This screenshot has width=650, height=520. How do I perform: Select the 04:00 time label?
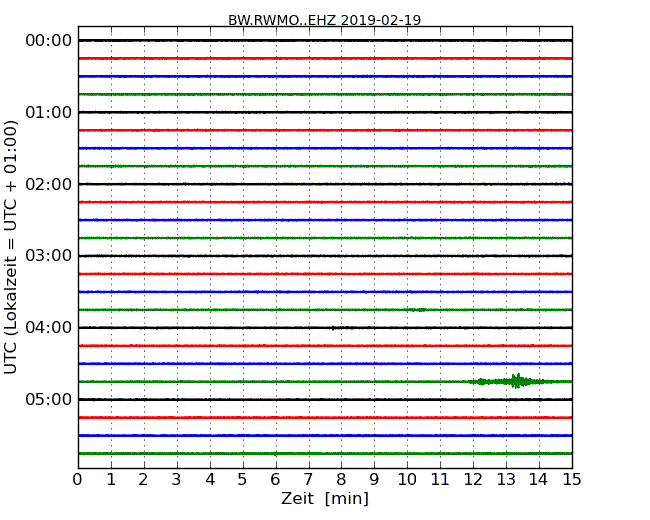49,328
